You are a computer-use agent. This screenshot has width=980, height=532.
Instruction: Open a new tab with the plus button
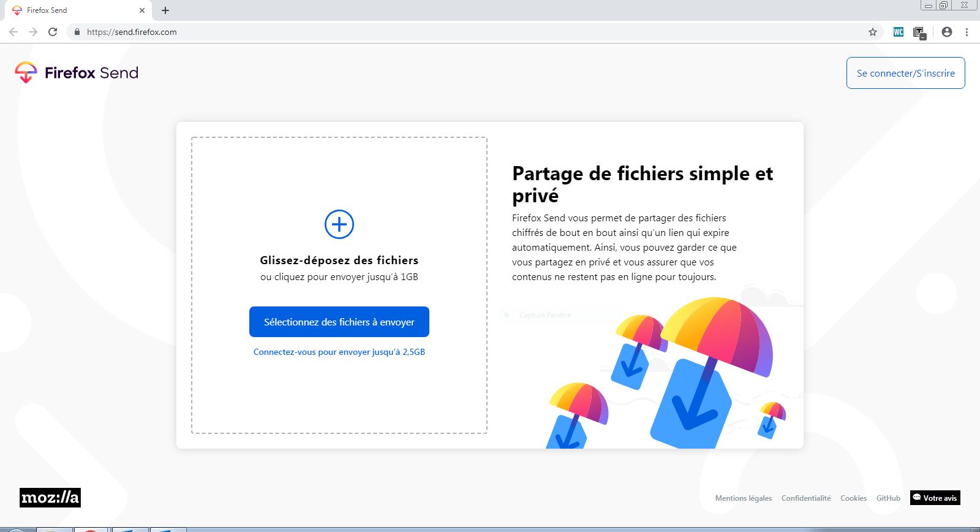(165, 10)
